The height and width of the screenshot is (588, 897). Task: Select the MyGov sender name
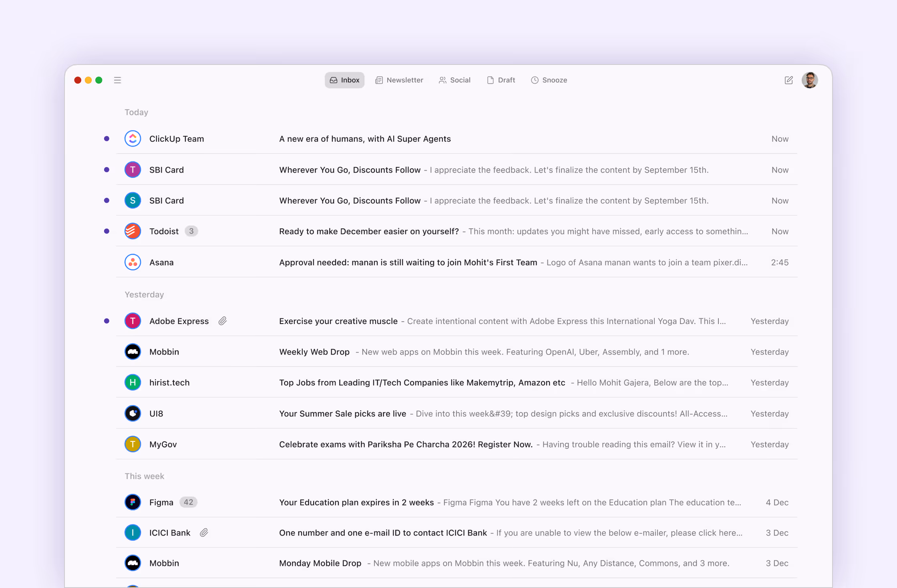pos(163,444)
